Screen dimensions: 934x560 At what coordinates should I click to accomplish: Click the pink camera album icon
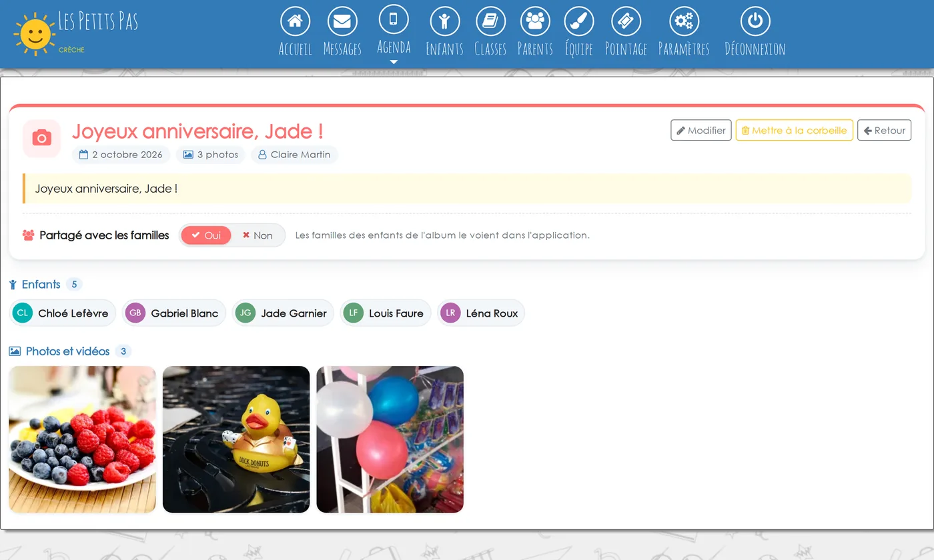coord(42,138)
